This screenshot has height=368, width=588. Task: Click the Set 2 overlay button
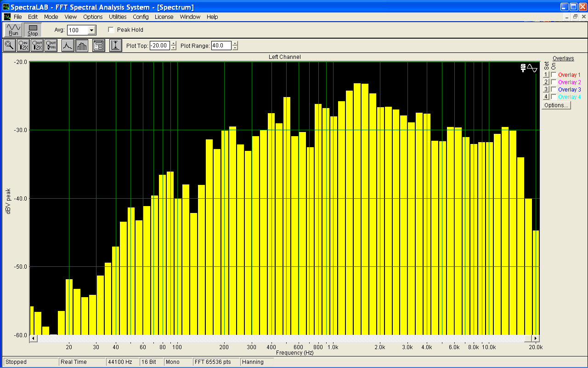coord(546,82)
